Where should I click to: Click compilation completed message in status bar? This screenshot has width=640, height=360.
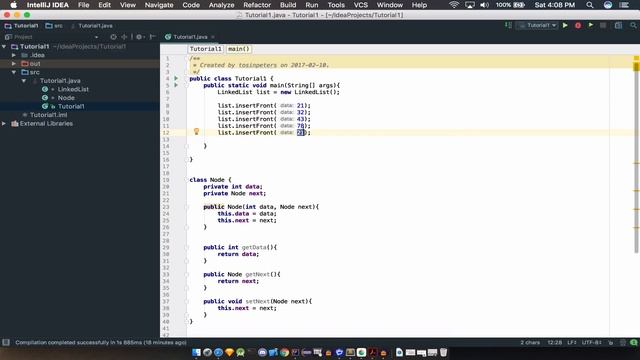point(101,342)
